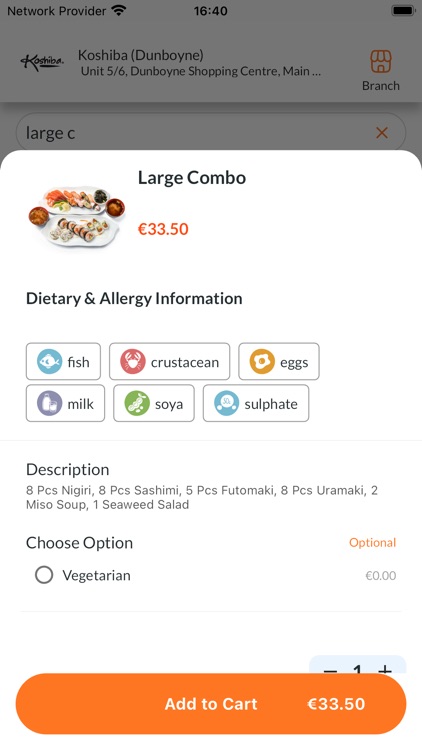Viewport: 422px width, 750px height.
Task: Open the Large Combo sushi photo
Action: (77, 216)
